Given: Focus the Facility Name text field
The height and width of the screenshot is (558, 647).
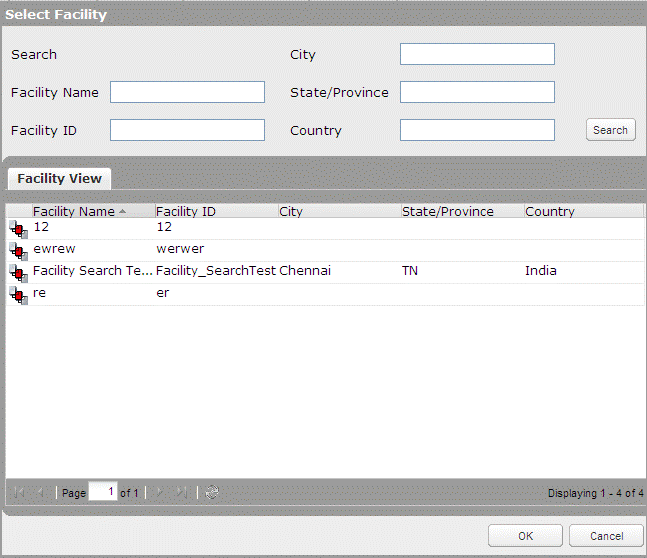Looking at the screenshot, I should pyautogui.click(x=187, y=93).
